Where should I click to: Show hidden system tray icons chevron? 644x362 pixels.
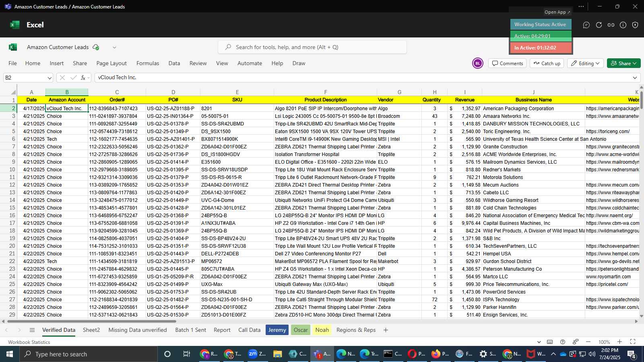pos(553,354)
